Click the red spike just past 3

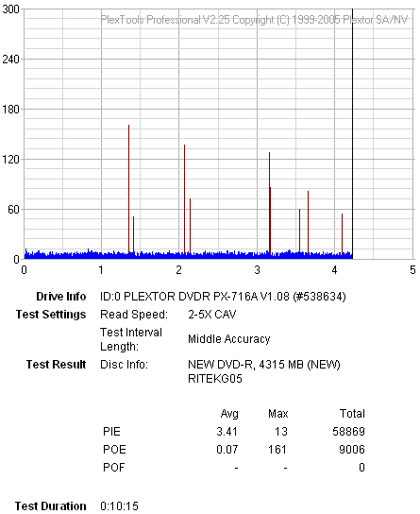[269, 202]
